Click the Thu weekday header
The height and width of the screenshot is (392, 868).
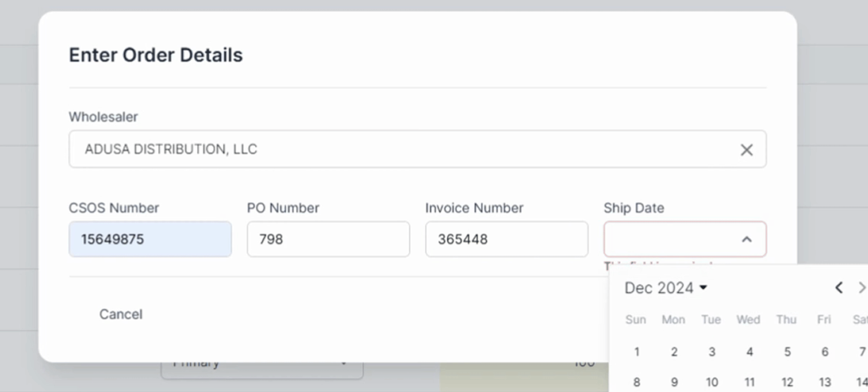[x=786, y=319]
